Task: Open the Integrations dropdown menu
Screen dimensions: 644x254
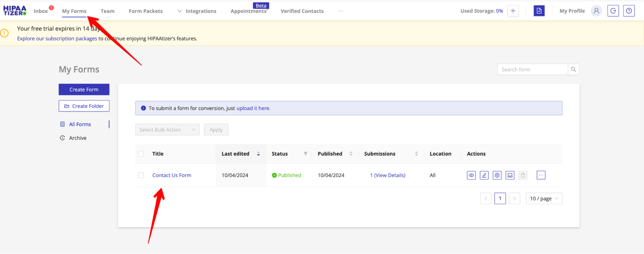Action: coord(197,11)
